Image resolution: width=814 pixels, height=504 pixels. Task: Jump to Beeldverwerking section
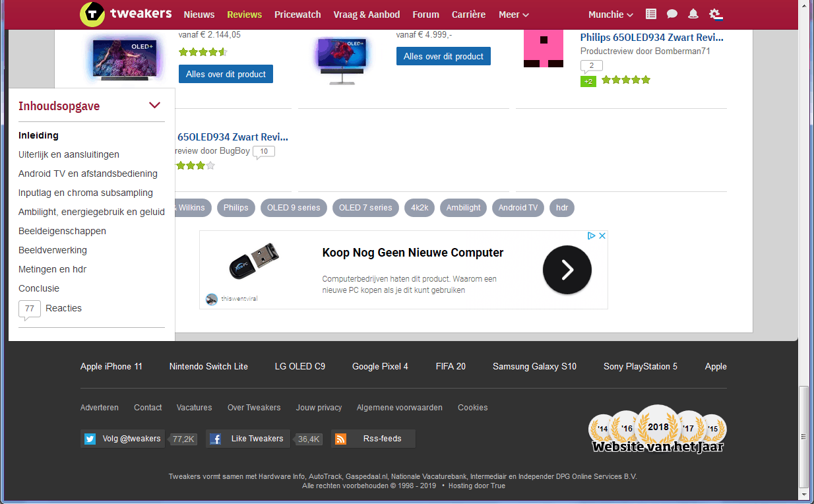pyautogui.click(x=53, y=250)
